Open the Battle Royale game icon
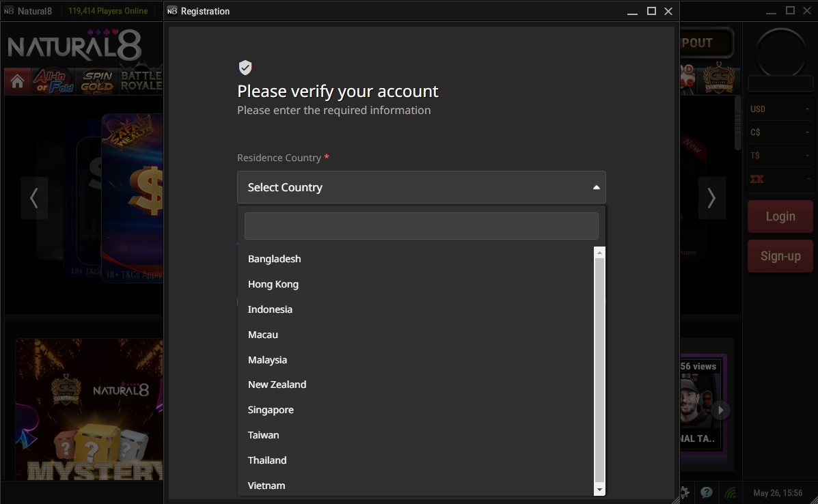Viewport: 818px width, 504px height. coord(141,81)
